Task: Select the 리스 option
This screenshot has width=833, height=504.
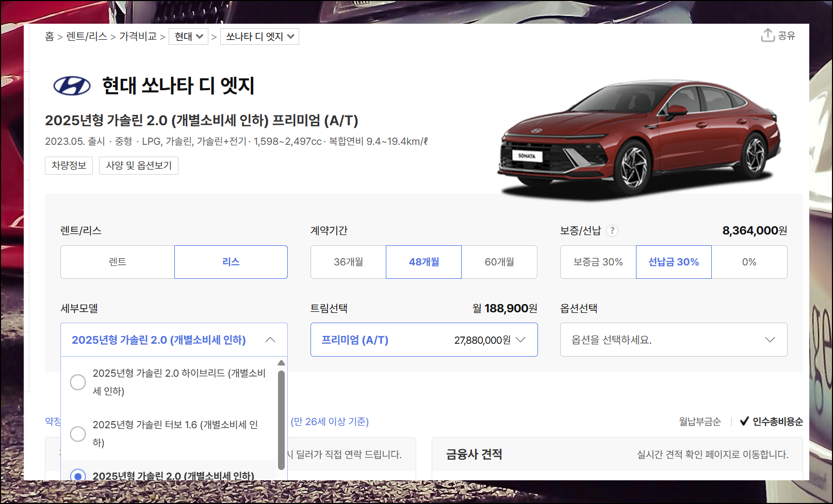Action: 231,262
